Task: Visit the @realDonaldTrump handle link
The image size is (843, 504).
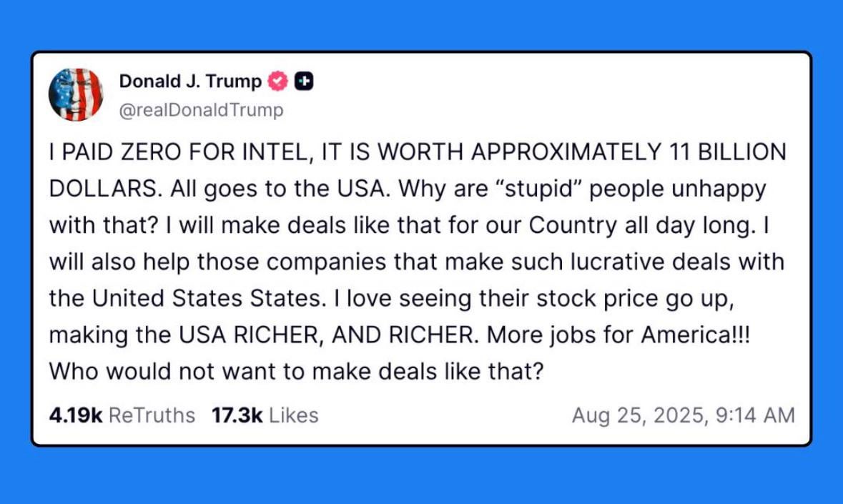Action: tap(201, 109)
